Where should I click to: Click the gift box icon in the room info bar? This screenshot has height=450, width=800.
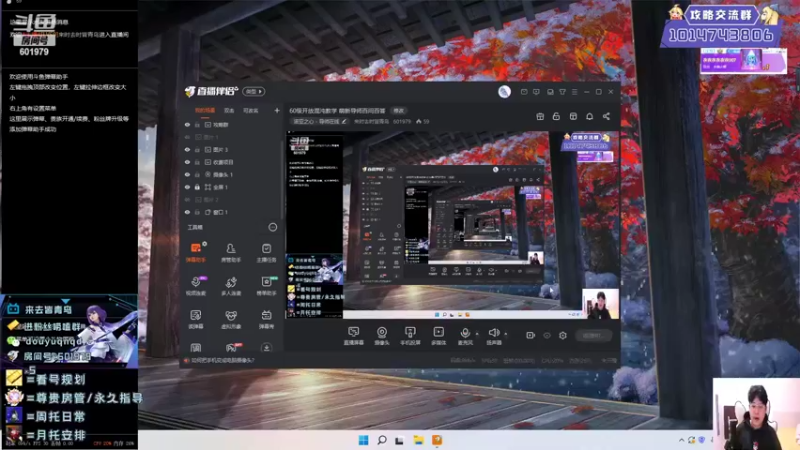[x=540, y=116]
